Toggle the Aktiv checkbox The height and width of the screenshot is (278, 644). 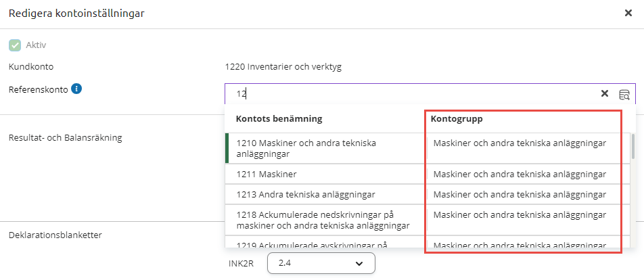[x=14, y=45]
